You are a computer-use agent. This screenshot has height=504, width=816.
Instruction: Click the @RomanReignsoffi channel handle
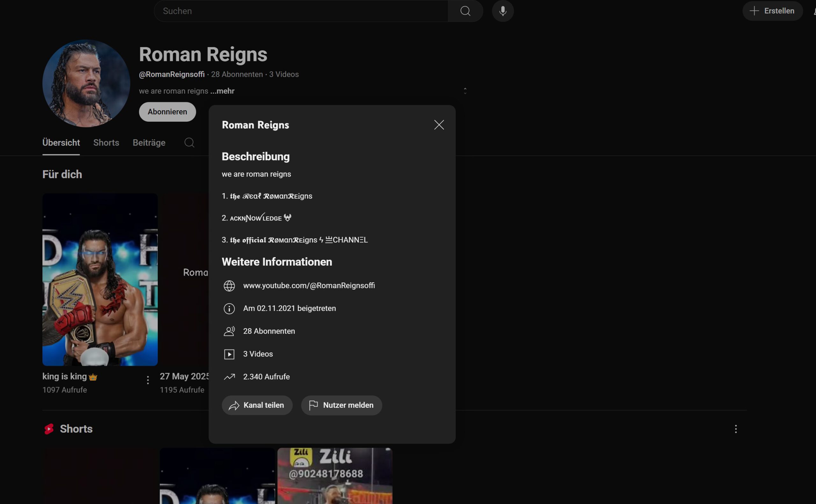[x=172, y=74]
